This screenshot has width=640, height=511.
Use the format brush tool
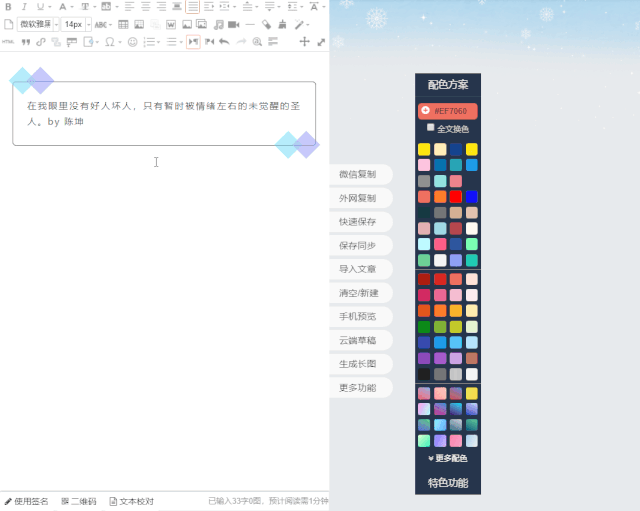pos(282,24)
